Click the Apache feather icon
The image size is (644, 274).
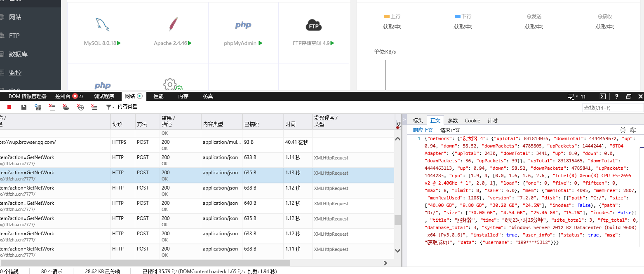coord(173,25)
